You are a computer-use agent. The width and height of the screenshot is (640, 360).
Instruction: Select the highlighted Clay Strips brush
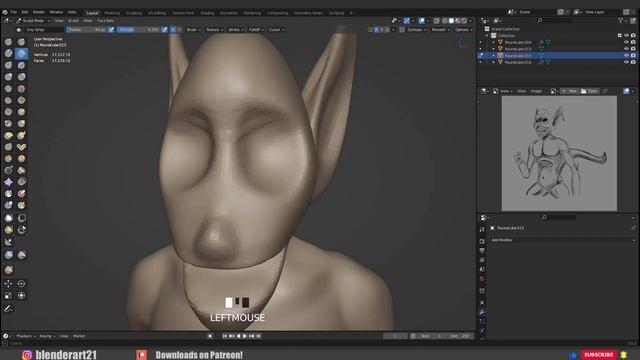pos(22,53)
